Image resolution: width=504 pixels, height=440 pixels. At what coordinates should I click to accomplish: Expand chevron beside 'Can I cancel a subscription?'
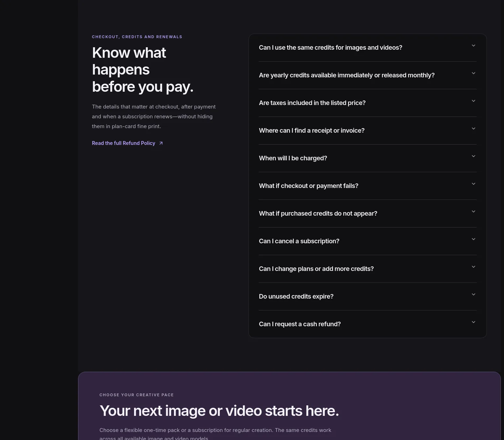[x=473, y=239]
